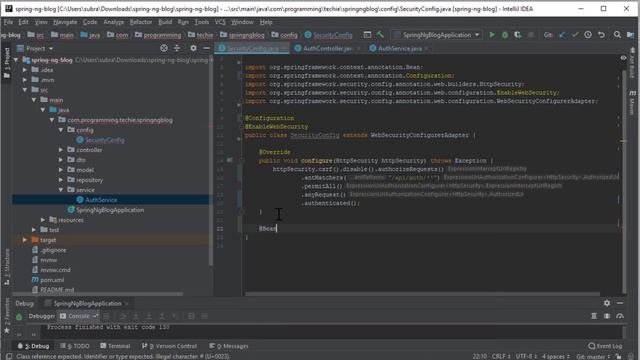Open SpringNgBlogApplication run configuration dropdown

pyautogui.click(x=437, y=35)
